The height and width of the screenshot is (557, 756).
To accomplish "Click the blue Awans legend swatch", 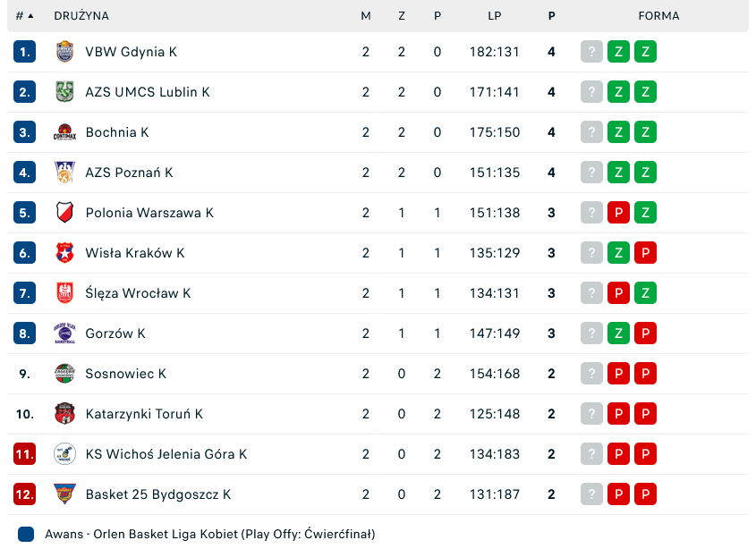I will point(26,535).
